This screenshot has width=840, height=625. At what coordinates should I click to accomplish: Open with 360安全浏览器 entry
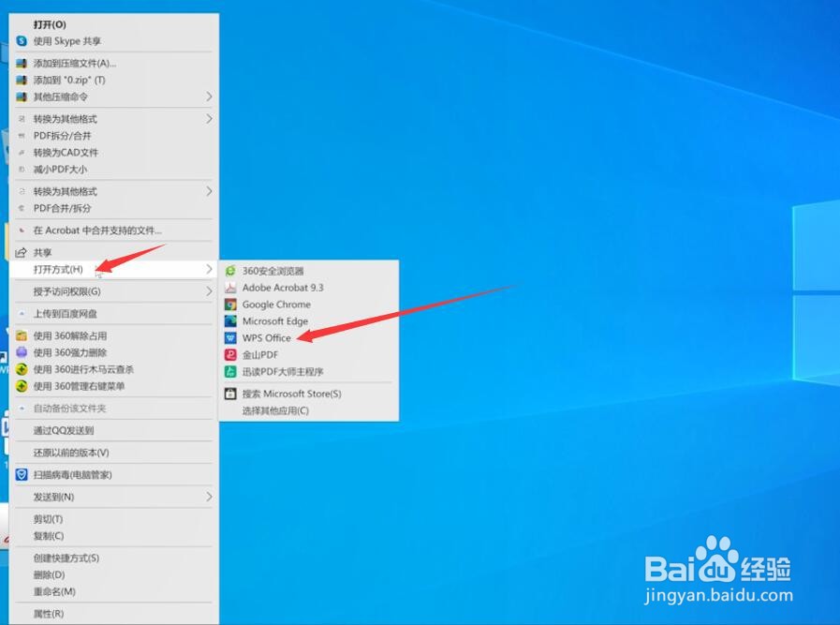click(x=309, y=271)
